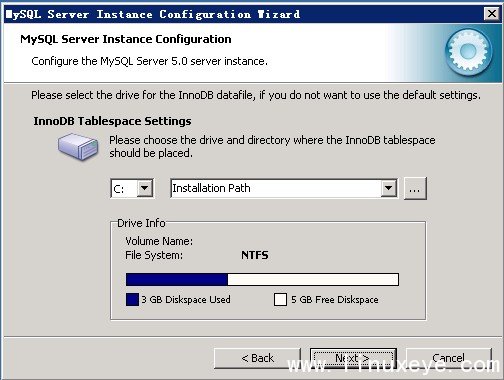Click the 'InnoDB Tablespace Settings' heading
This screenshot has width=504, height=380.
112,121
